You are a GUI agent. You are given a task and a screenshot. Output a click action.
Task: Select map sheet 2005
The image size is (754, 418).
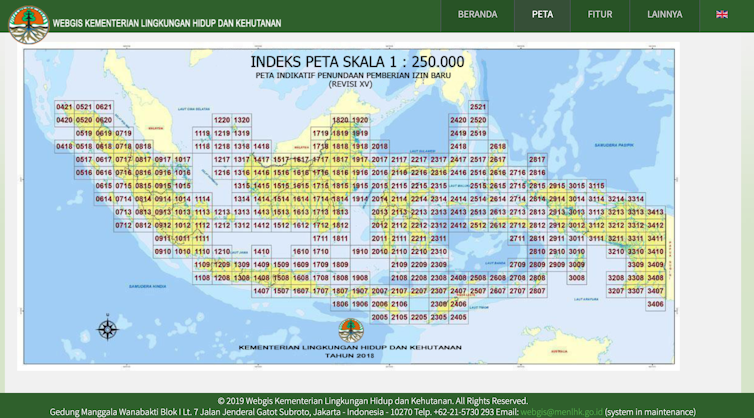[x=379, y=317]
